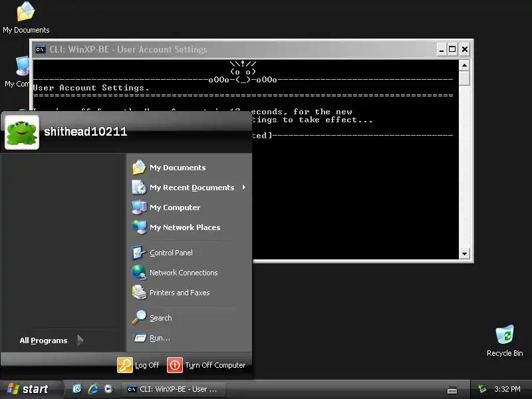
Task: Click the frog user account picture
Action: pos(22,132)
